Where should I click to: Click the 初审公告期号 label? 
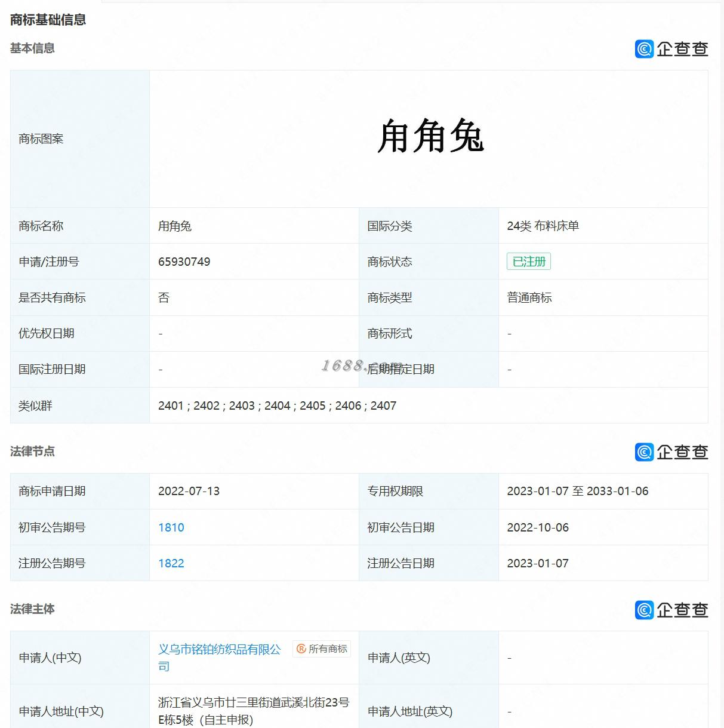click(x=52, y=527)
